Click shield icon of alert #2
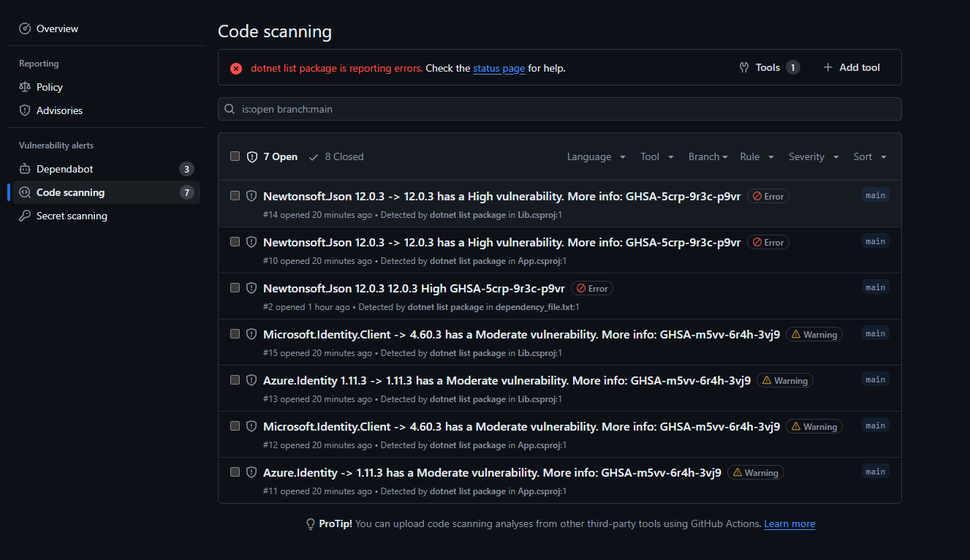 [x=251, y=288]
